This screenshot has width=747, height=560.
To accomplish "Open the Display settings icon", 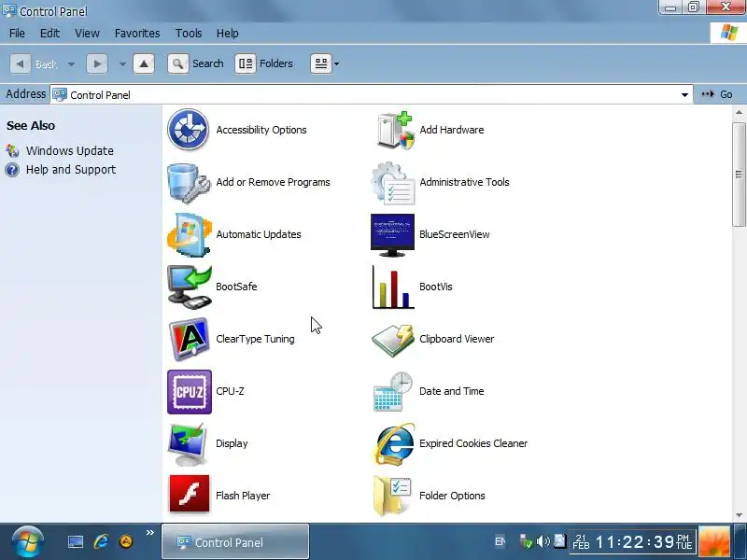I will (x=188, y=444).
